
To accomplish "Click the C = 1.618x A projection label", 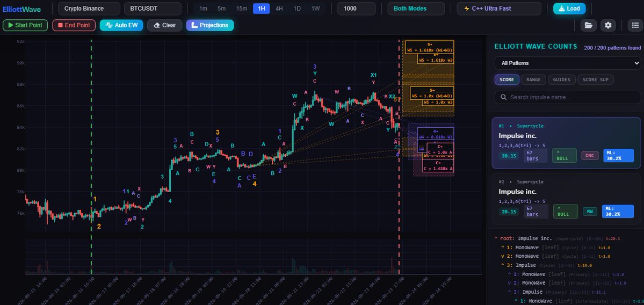I will [438, 166].
